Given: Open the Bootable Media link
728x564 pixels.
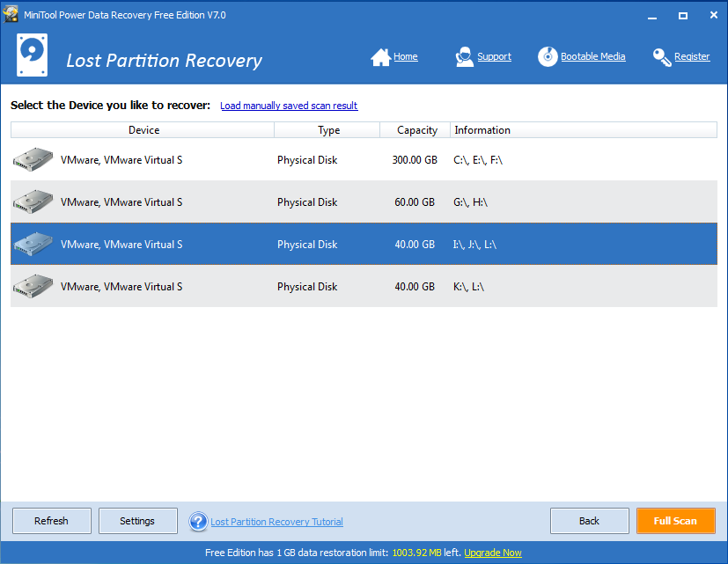Looking at the screenshot, I should click(x=593, y=56).
